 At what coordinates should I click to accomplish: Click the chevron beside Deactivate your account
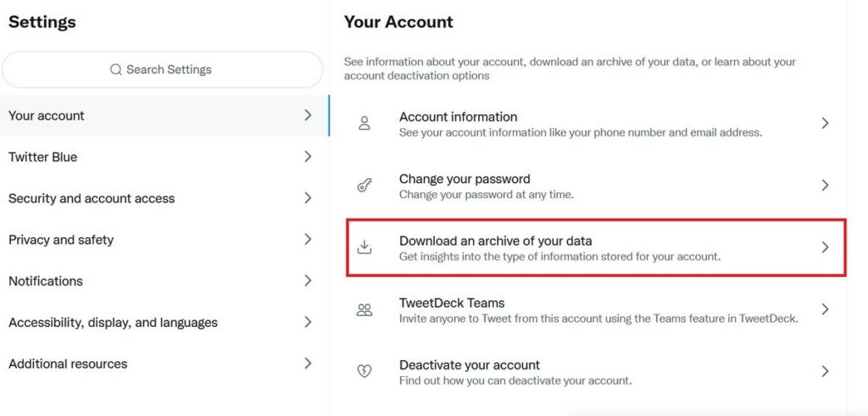tap(825, 371)
